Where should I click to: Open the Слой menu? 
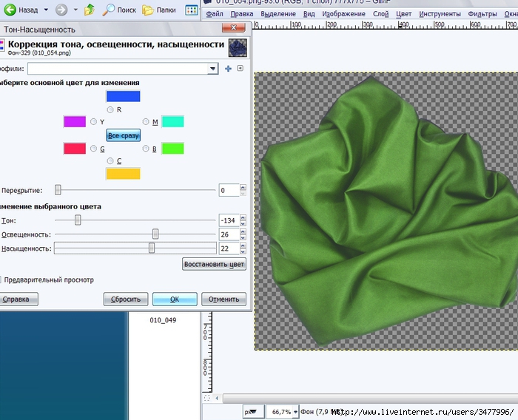coord(380,14)
